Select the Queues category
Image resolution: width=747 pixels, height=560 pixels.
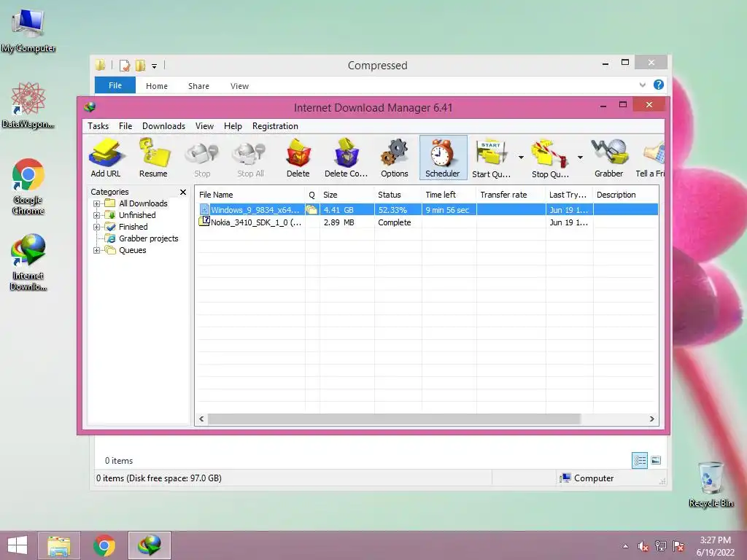coord(133,251)
